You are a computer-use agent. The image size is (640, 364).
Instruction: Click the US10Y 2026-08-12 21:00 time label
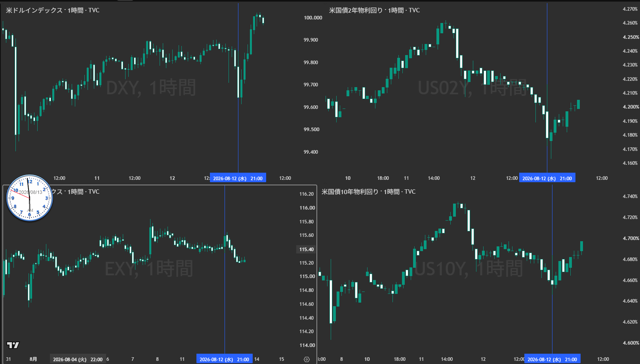pyautogui.click(x=552, y=359)
